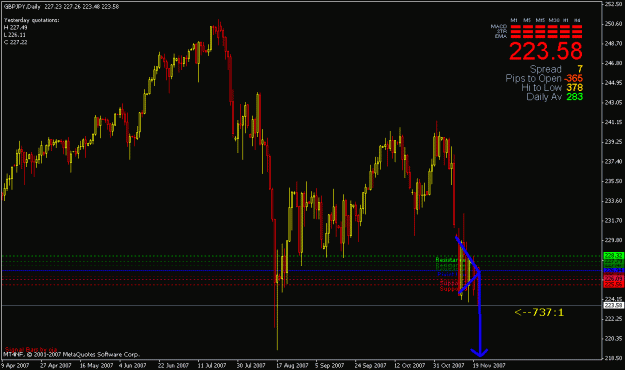The height and width of the screenshot is (370, 625).
Task: Click the '27 Apr 2007' date axis label
Action: 56,365
